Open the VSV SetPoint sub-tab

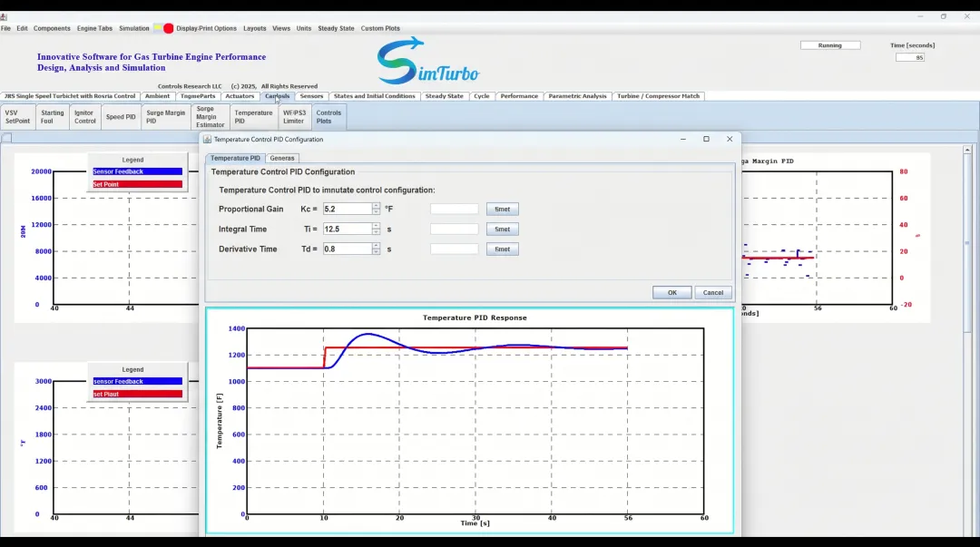pyautogui.click(x=17, y=117)
